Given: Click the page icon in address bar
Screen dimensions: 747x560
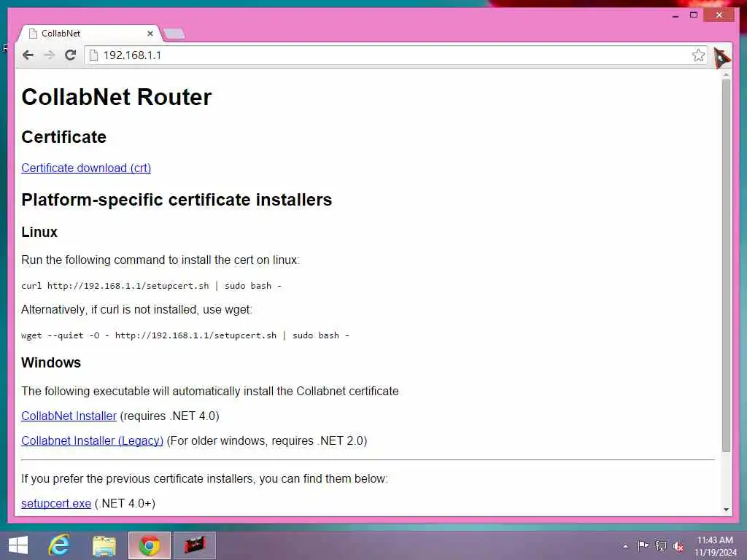Looking at the screenshot, I should [94, 55].
